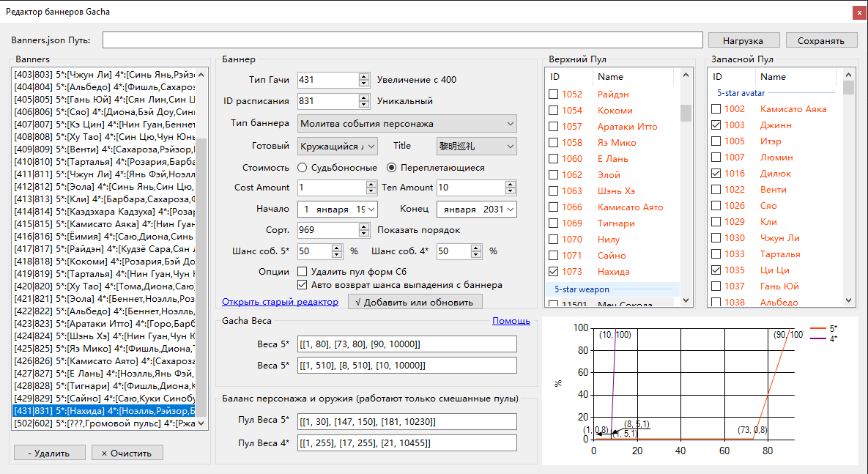Check the box for Райдэн 1052

point(554,95)
